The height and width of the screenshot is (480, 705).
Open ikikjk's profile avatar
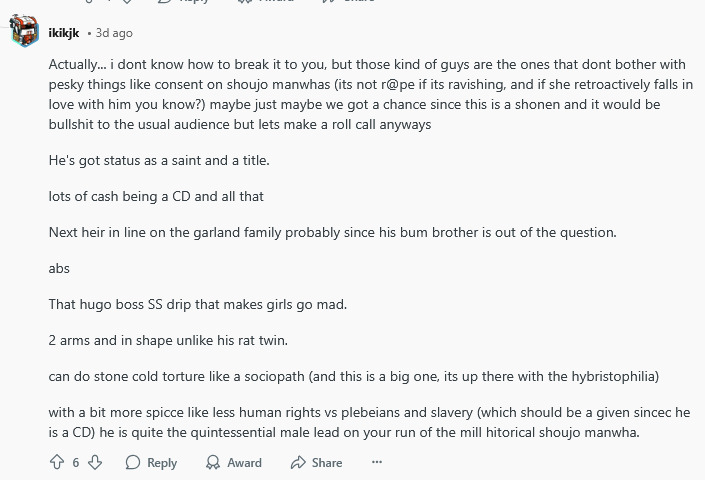(24, 32)
